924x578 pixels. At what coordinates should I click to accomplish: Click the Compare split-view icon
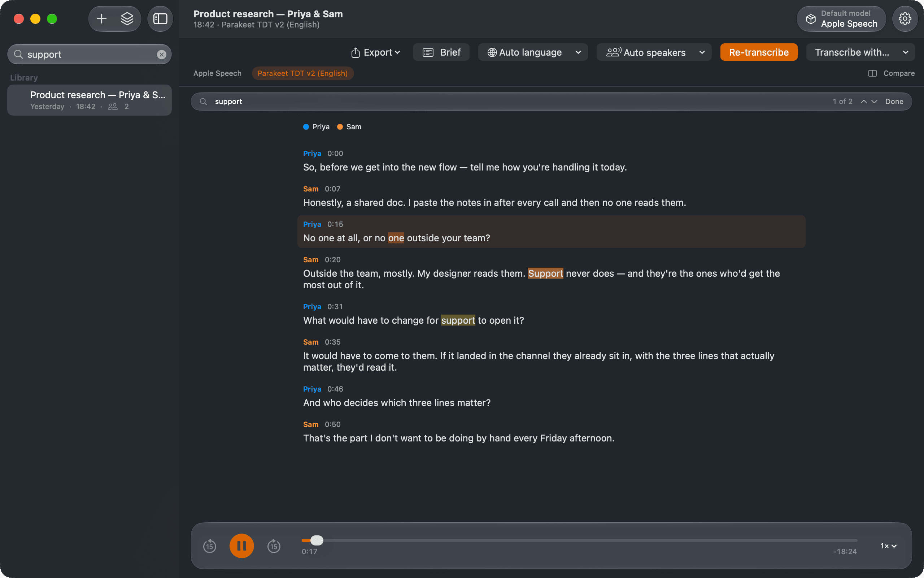click(872, 73)
